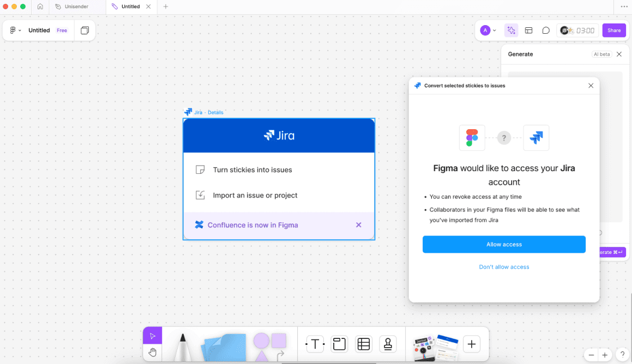Open the window overflow menu dots
Screen dimensions: 632x364
point(624,7)
